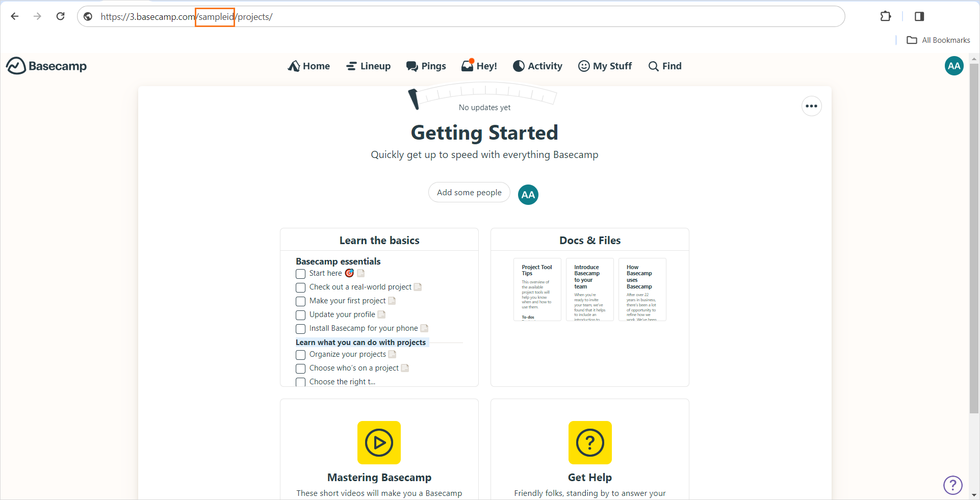The width and height of the screenshot is (980, 500).
Task: Reload the page with refresh icon
Action: [60, 16]
